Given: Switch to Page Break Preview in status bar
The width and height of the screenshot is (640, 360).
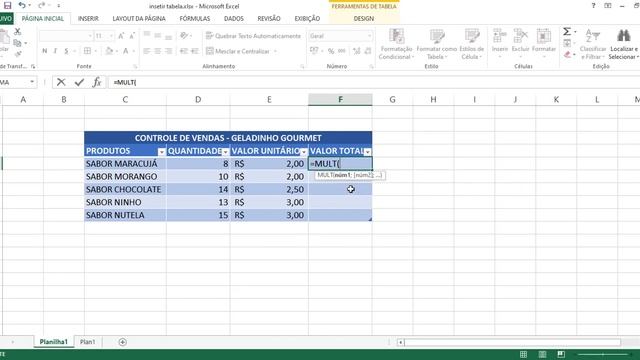Looking at the screenshot, I should [x=561, y=354].
